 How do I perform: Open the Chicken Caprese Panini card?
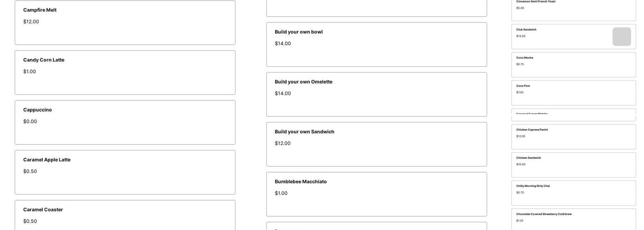click(x=573, y=137)
